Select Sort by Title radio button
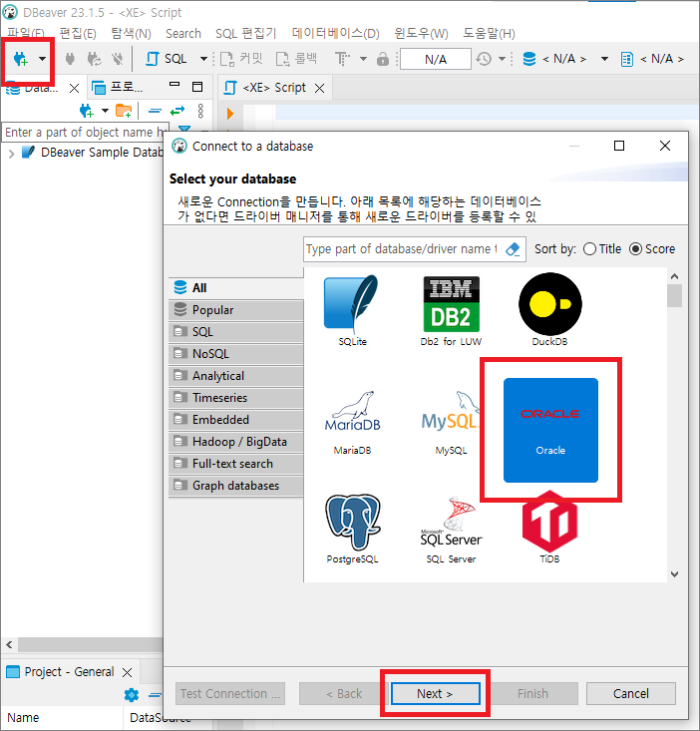Viewport: 700px width, 731px height. (589, 249)
